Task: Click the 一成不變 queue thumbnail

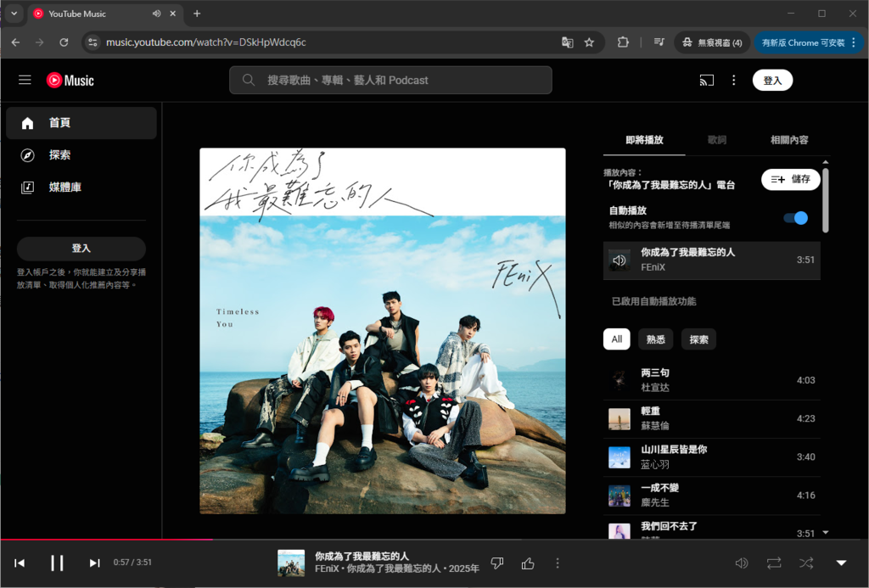Action: [619, 496]
